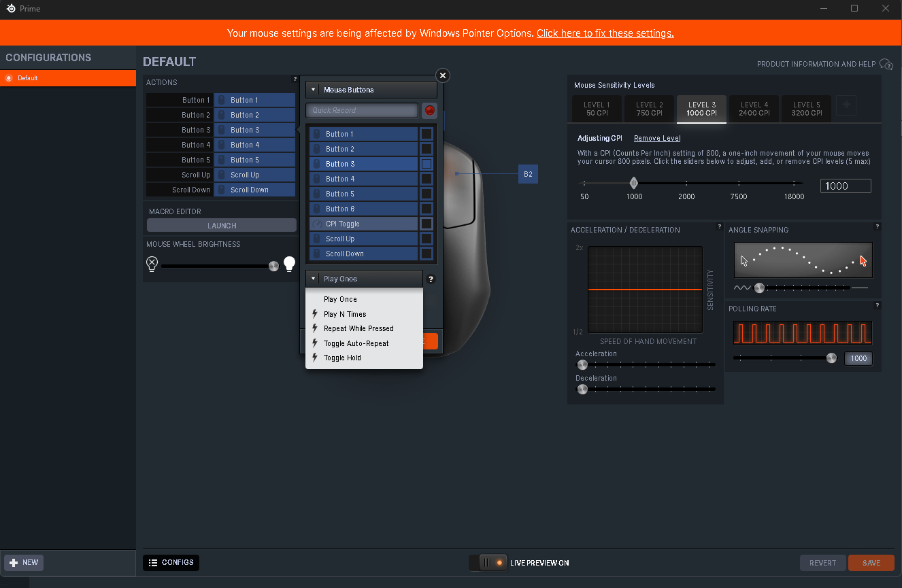The image size is (902, 588).
Task: Open Product Information and Help
Action: click(825, 64)
